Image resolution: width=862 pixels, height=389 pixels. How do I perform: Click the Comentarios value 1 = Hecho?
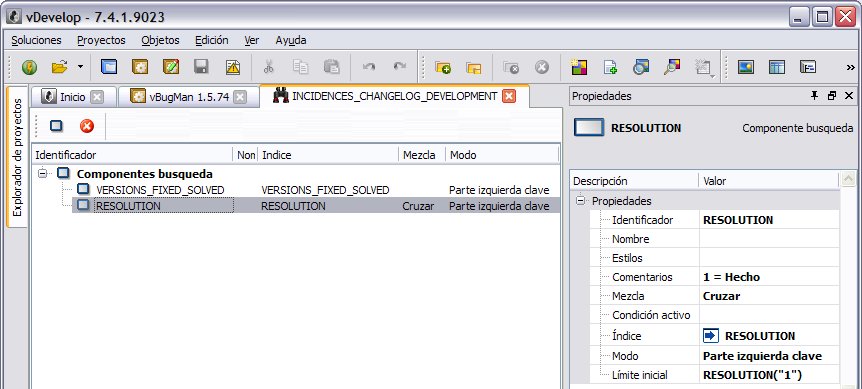769,277
